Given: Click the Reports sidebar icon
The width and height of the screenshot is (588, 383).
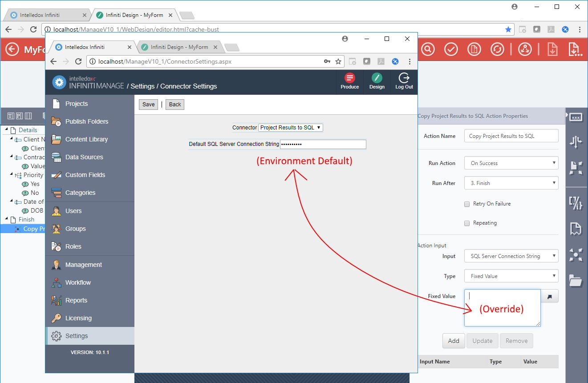Looking at the screenshot, I should point(57,300).
